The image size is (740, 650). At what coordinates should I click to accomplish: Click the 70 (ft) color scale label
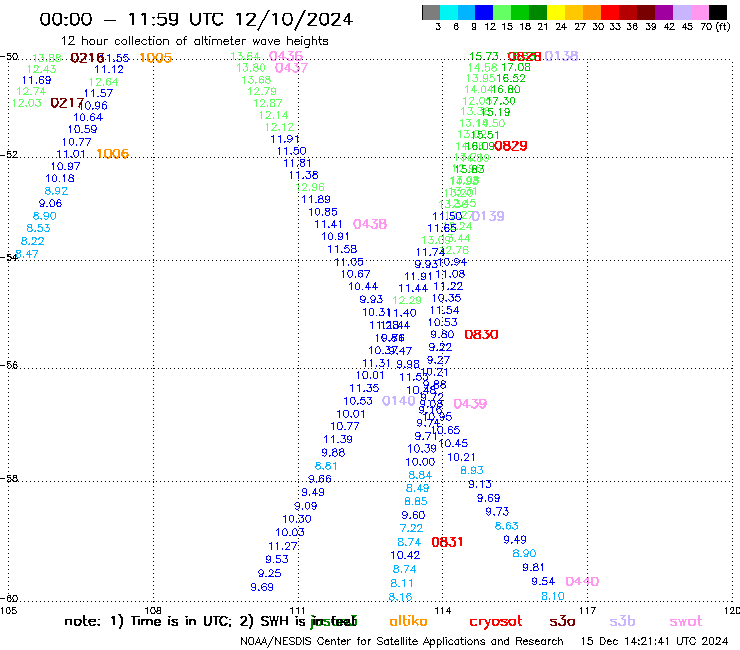coord(715,26)
